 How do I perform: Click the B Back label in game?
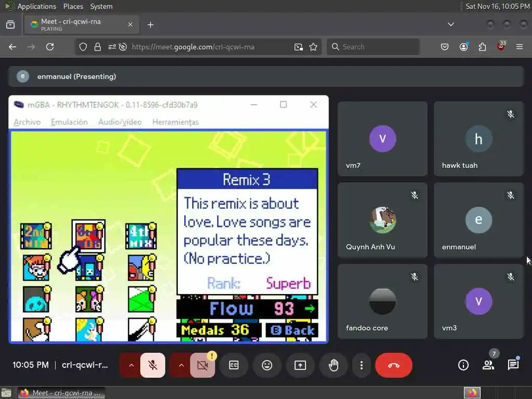pos(292,330)
